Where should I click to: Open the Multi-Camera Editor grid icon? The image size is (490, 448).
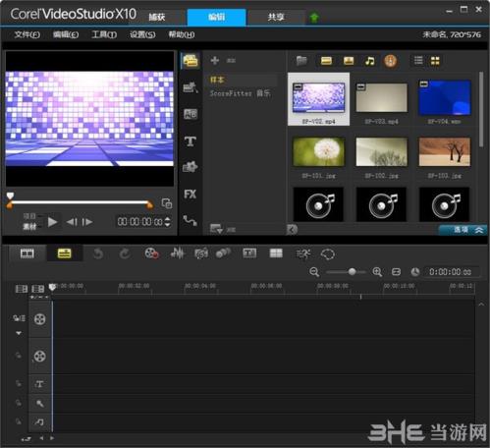(276, 253)
